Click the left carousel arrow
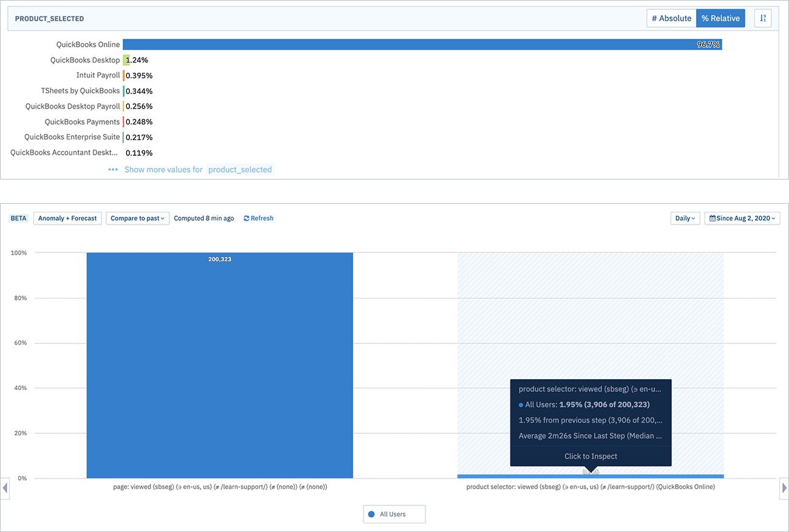Screen dimensions: 789x532 pos(5,488)
